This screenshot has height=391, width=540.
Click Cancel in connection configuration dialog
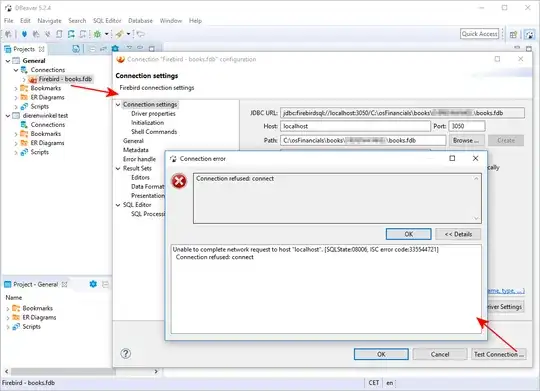tap(440, 354)
